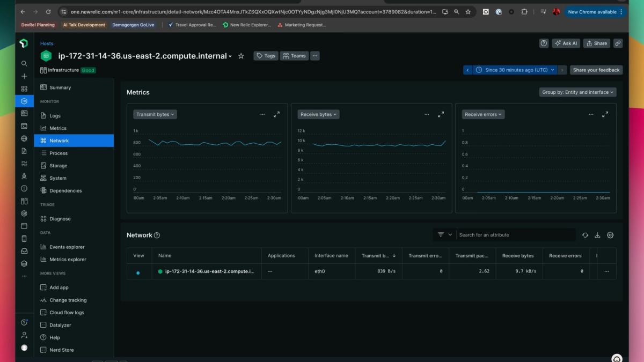Open the time picker Since 30 minutes ago

pyautogui.click(x=516, y=70)
